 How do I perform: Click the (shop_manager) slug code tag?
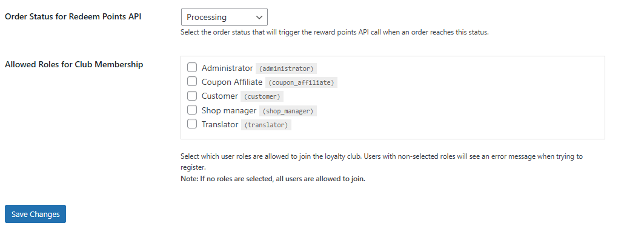tap(288, 111)
